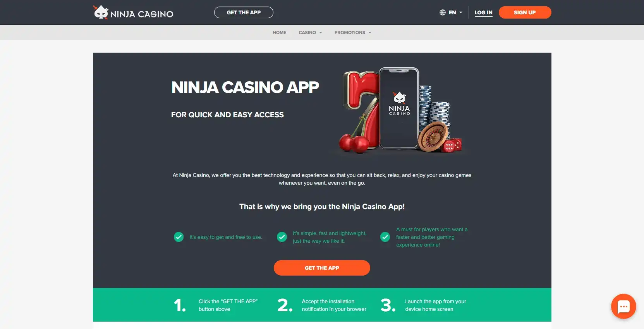
Task: Click the checkmark beside 'A must for players'
Action: tap(385, 237)
